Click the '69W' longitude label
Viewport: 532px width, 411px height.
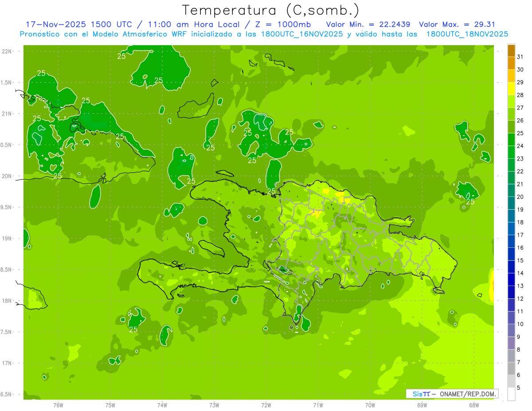422,405
